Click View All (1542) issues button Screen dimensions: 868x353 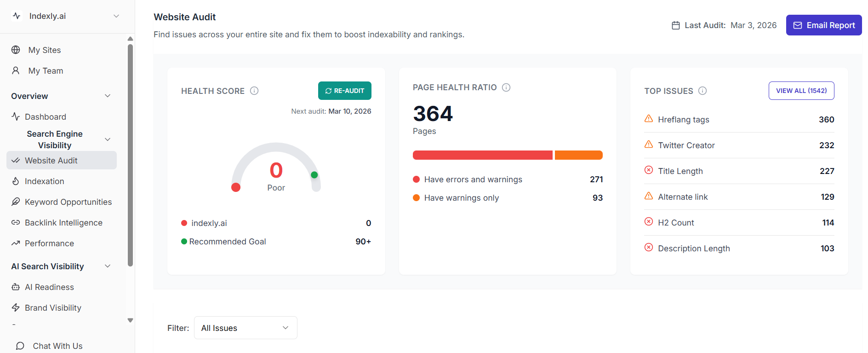(801, 91)
